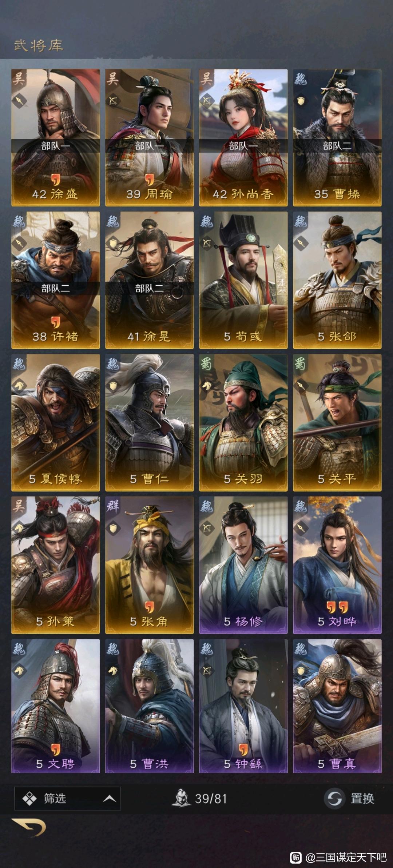
Task: Tap the bow troop-type icon on 周瑜's card
Action: (113, 101)
